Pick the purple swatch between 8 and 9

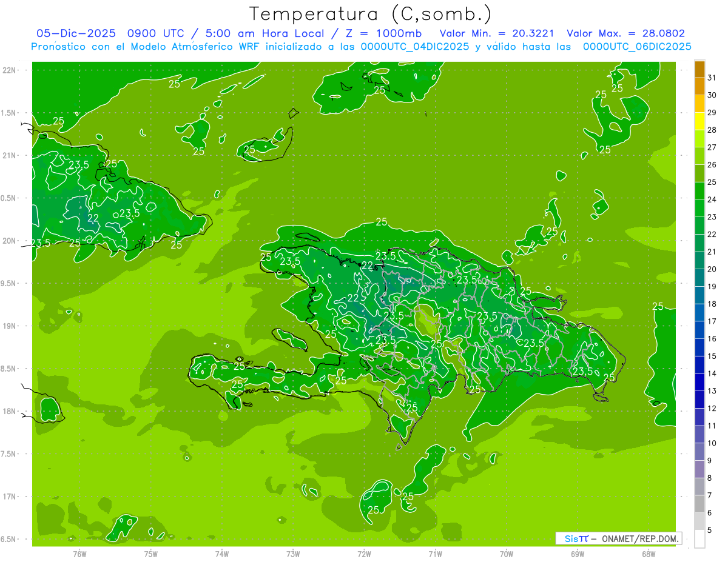(700, 469)
